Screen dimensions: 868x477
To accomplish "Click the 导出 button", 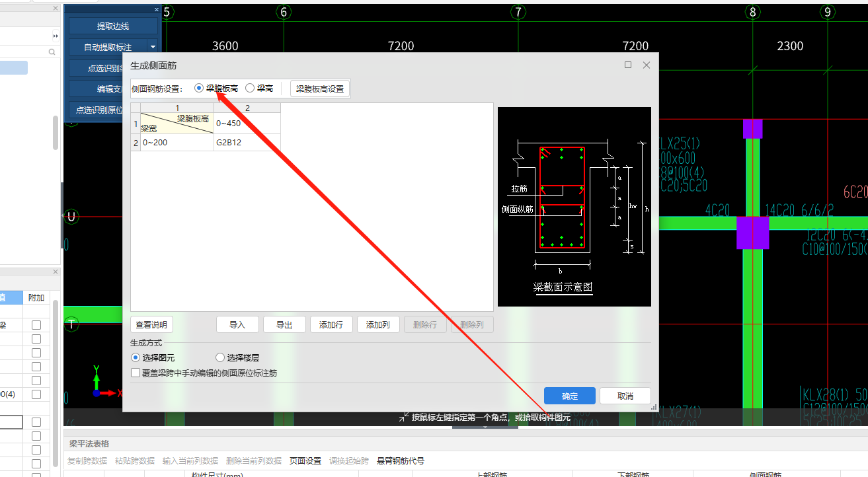I will [284, 324].
